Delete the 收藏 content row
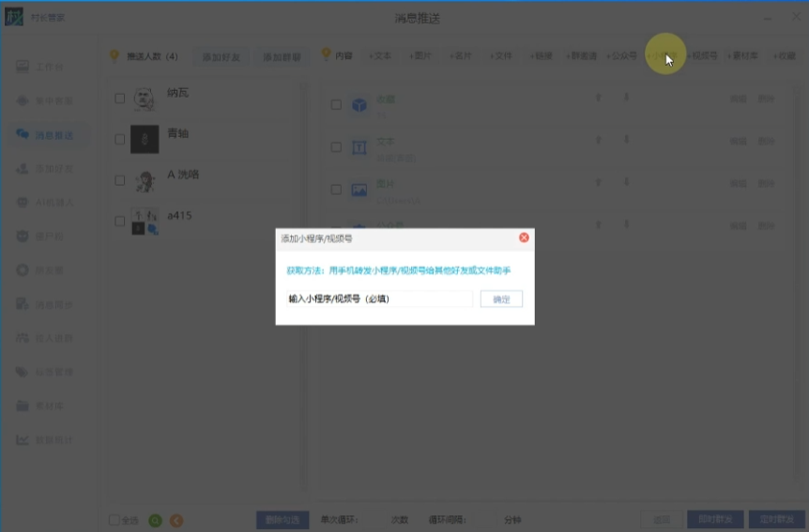 (x=766, y=99)
